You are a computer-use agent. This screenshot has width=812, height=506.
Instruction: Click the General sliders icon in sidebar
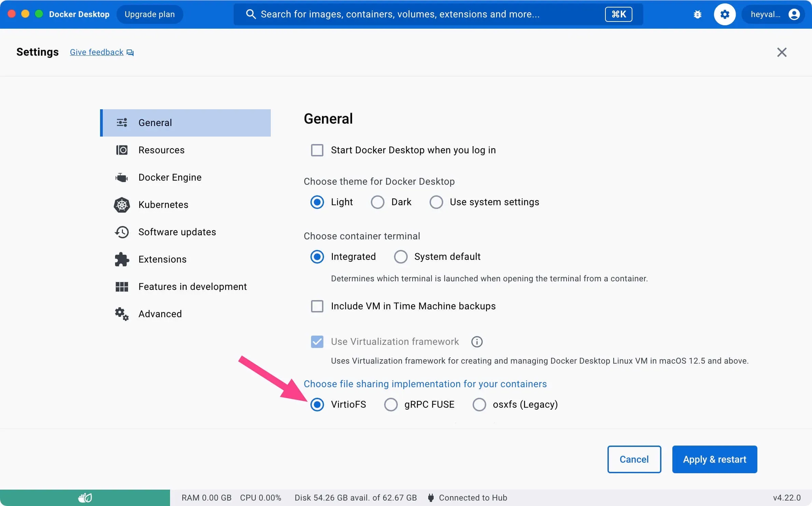click(122, 123)
